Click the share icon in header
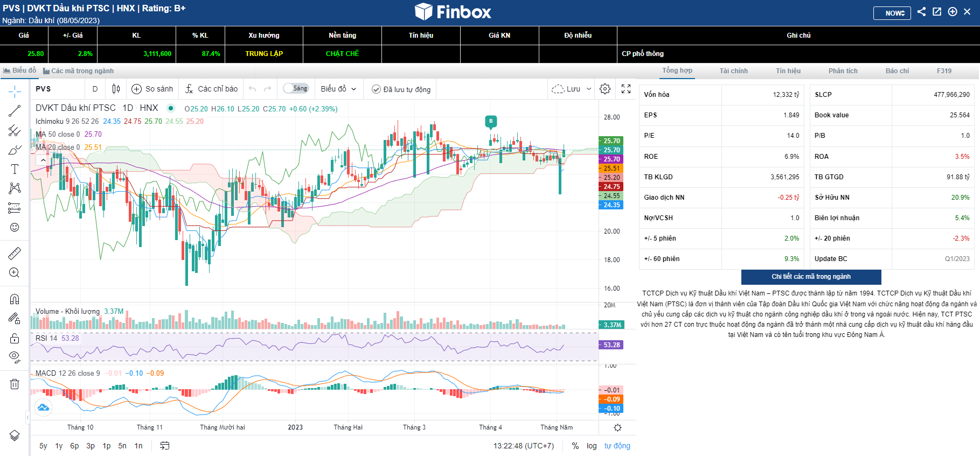Viewport: 980px width, 471px height. pos(921,12)
